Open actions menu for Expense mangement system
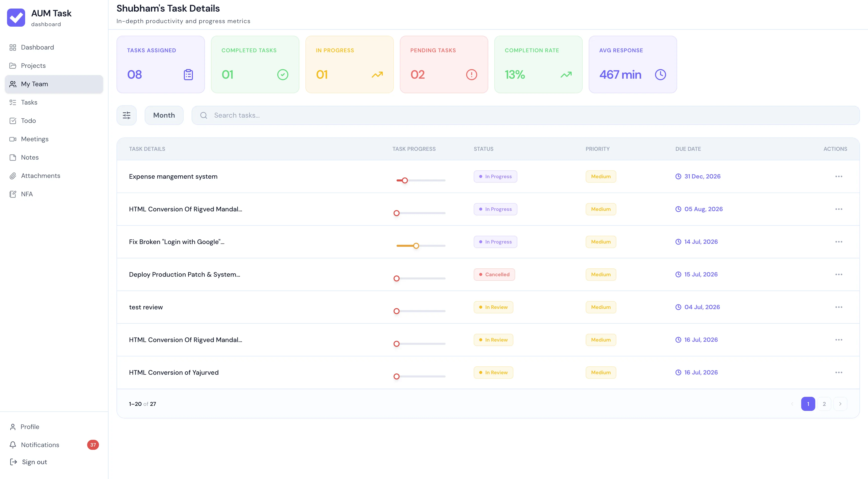868x479 pixels. click(x=839, y=176)
